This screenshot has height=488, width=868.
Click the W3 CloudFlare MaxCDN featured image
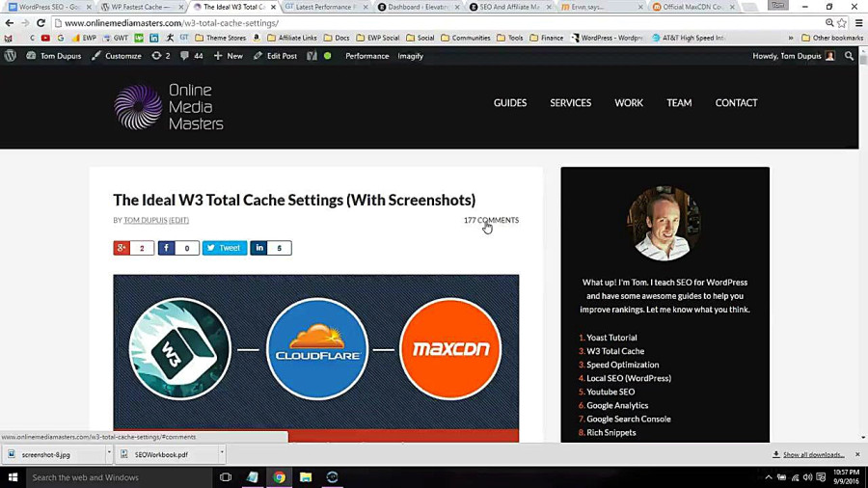tap(316, 358)
